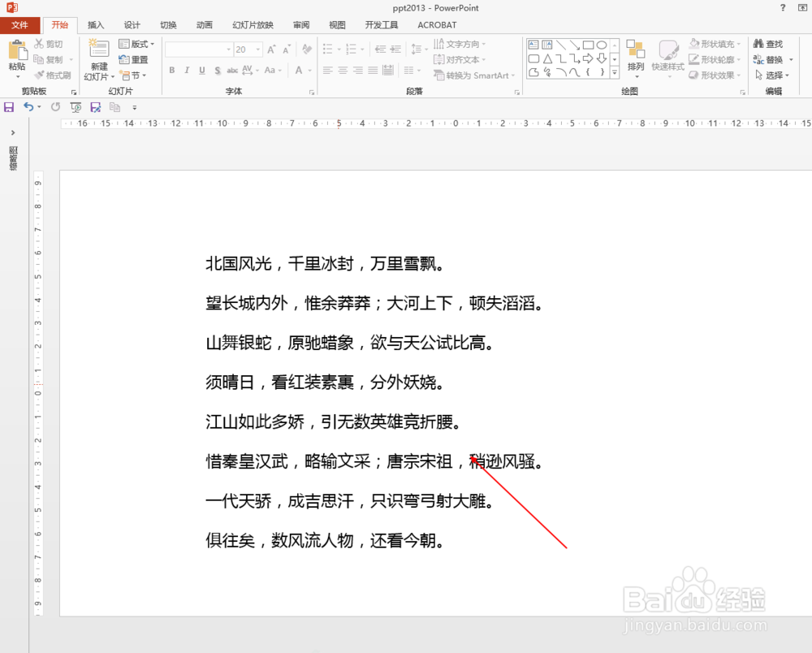812x653 pixels.
Task: Toggle strikethrough formatting on text
Action: (232, 71)
